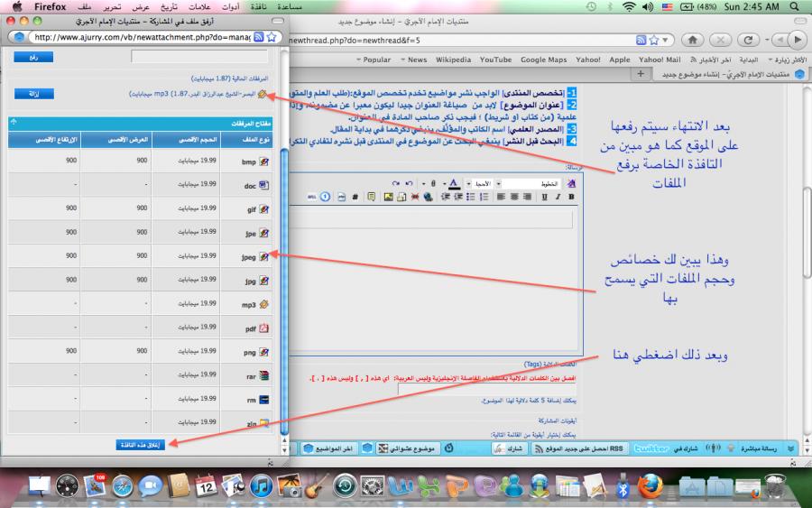Toggle bold formatting in the editor
This screenshot has width=812, height=508.
pyautogui.click(x=570, y=196)
